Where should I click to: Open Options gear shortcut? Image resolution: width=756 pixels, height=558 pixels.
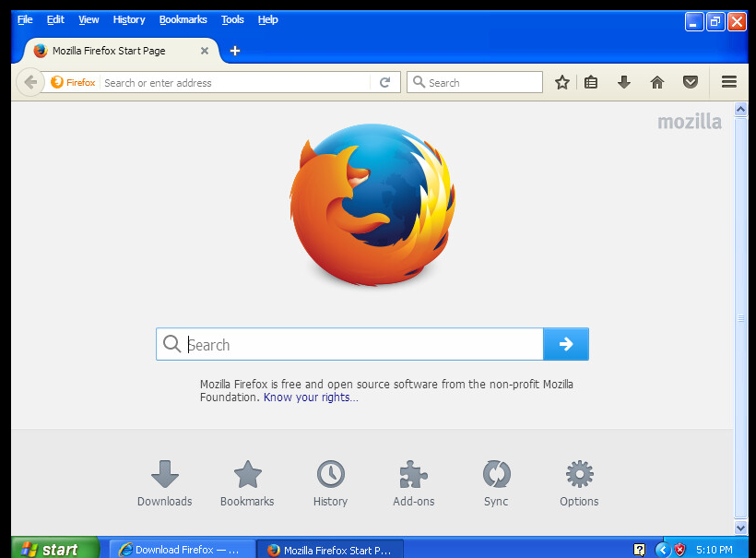[579, 483]
